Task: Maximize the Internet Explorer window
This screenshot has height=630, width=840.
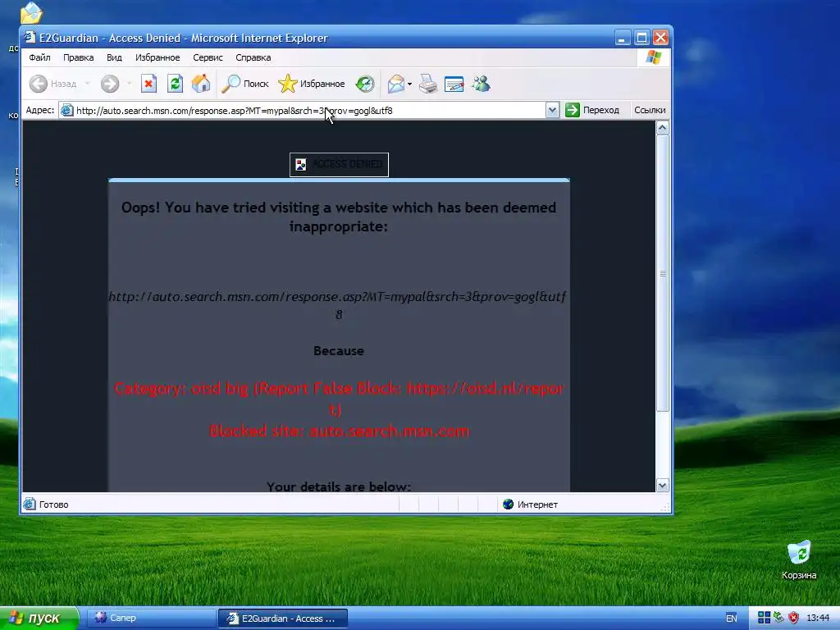Action: click(641, 38)
